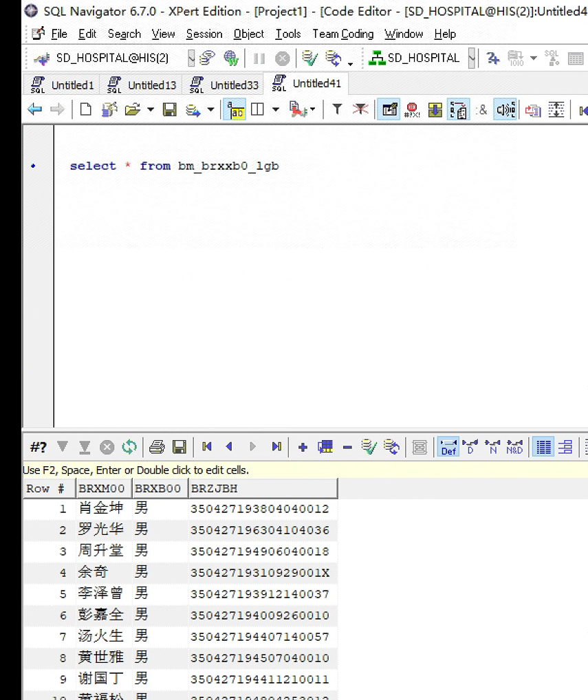588x700 pixels.
Task: Expand the small arrow after rollback icon
Action: (351, 64)
